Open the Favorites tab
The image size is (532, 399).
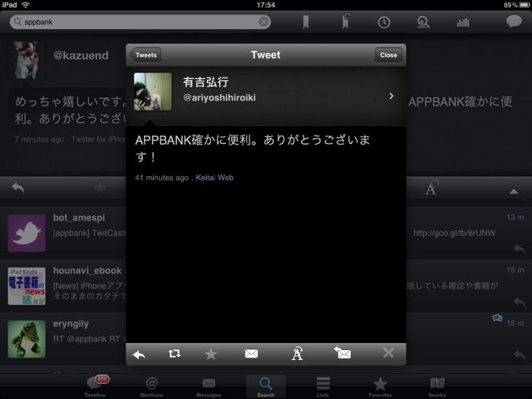380,387
